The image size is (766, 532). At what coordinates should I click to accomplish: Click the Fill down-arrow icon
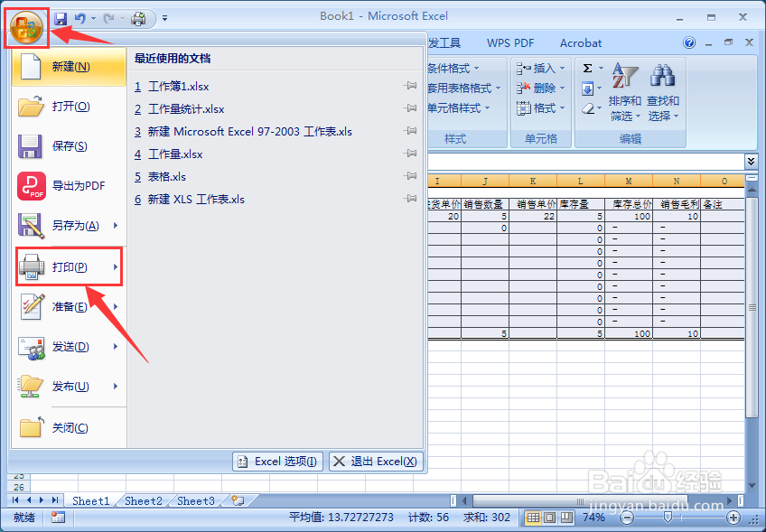588,89
